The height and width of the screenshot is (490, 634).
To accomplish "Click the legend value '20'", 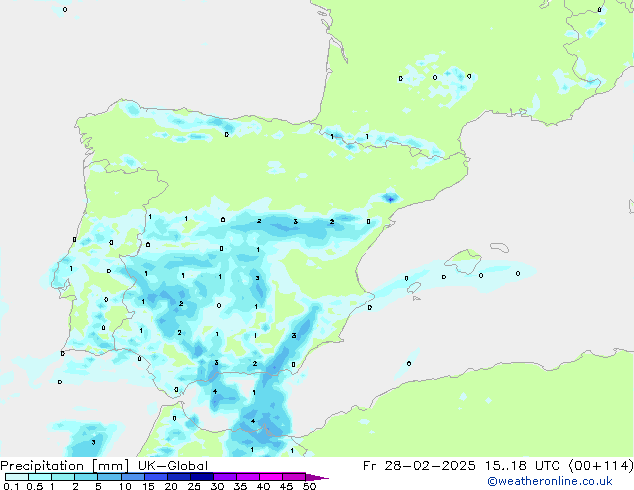I will pos(171,486).
